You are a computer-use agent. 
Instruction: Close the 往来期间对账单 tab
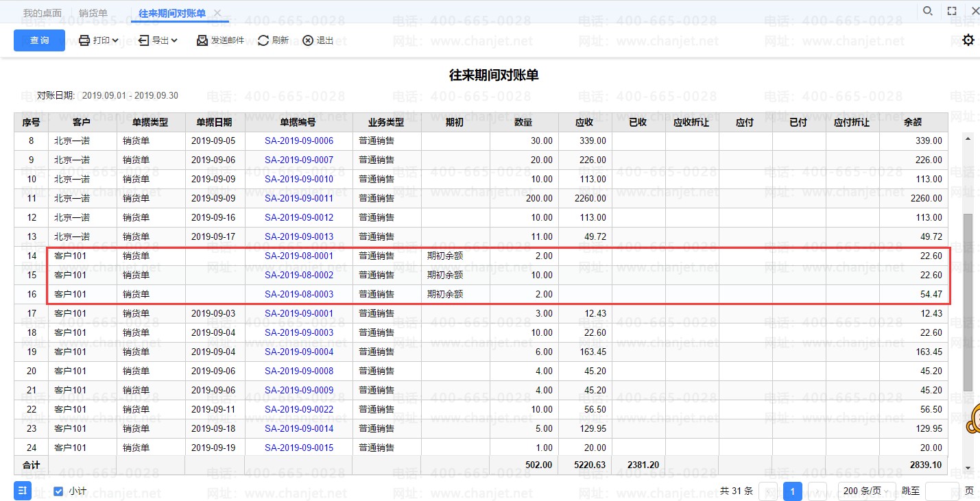tap(217, 13)
